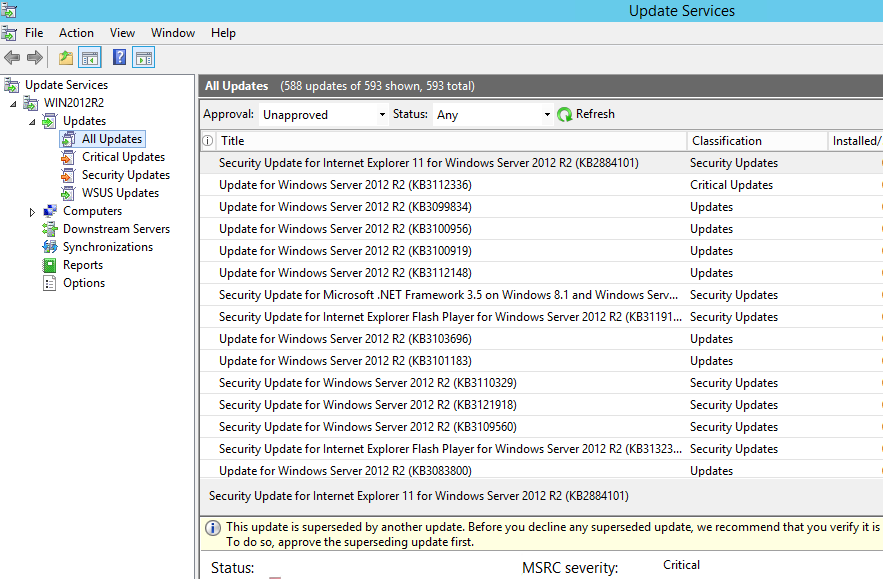The width and height of the screenshot is (883, 579).
Task: Select Downstream Servers in the tree
Action: click(x=117, y=229)
